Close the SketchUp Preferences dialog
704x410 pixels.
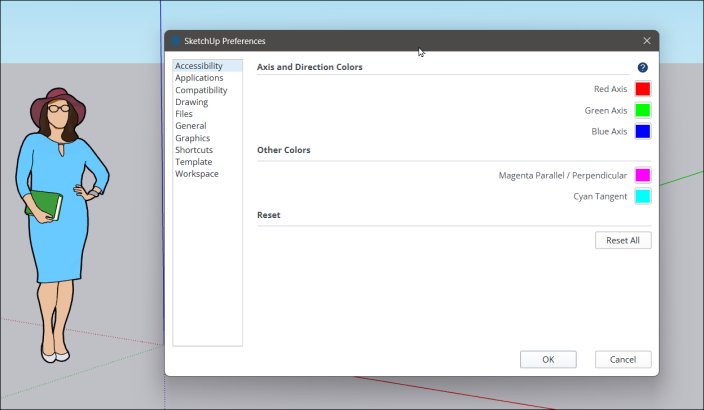pyautogui.click(x=647, y=41)
